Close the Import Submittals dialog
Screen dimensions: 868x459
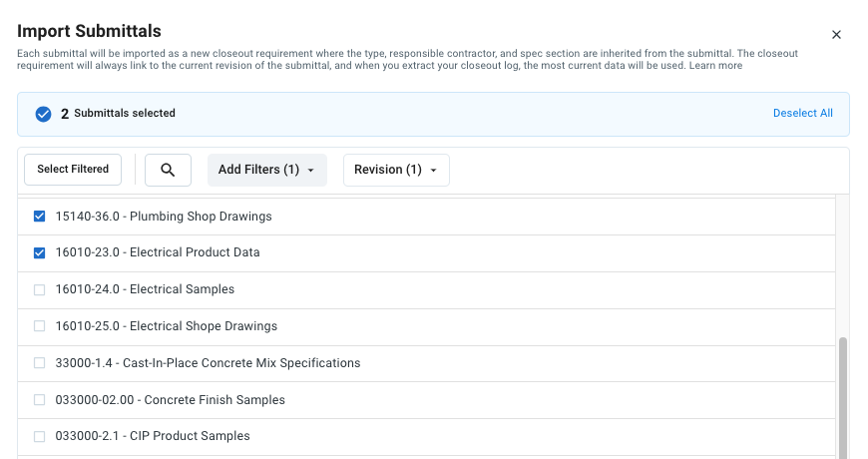[836, 35]
